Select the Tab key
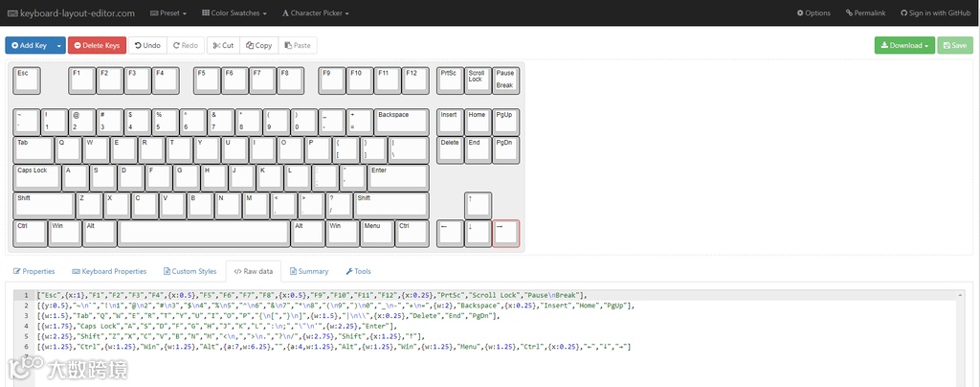980x387 pixels. pyautogui.click(x=33, y=149)
